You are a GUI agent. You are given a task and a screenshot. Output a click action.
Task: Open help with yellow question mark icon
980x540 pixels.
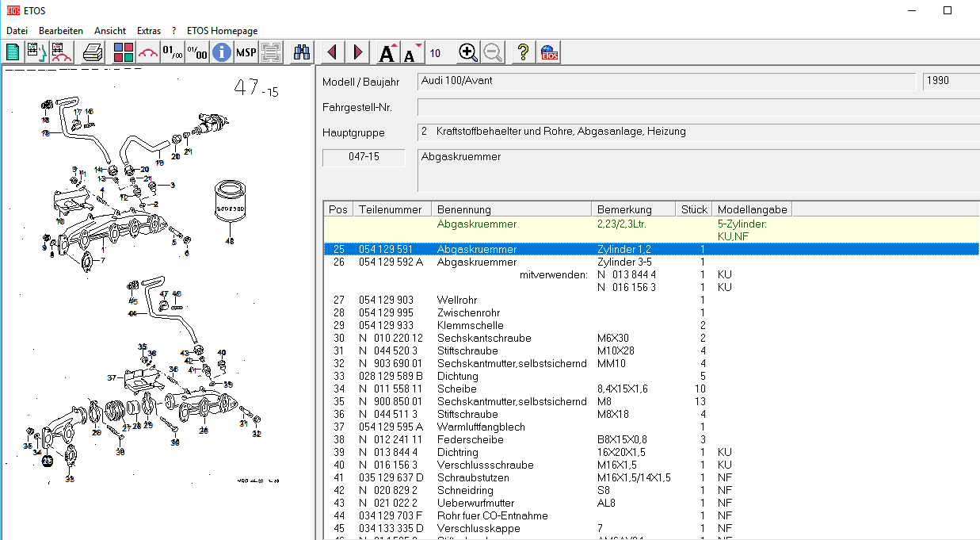(x=523, y=53)
